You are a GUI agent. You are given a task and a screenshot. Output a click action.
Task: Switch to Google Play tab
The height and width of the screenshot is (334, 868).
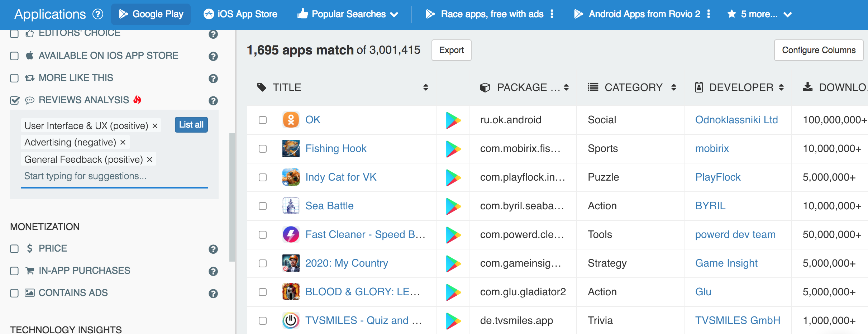click(x=151, y=14)
